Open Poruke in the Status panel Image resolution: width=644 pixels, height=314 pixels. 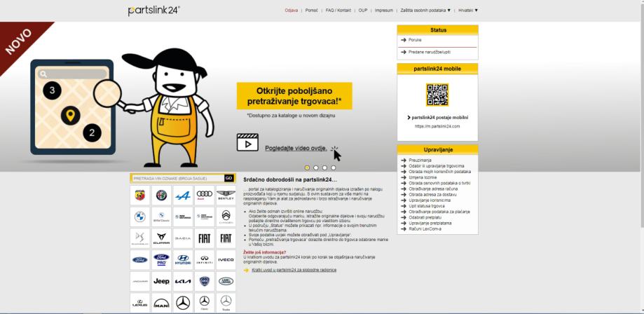[x=415, y=40]
